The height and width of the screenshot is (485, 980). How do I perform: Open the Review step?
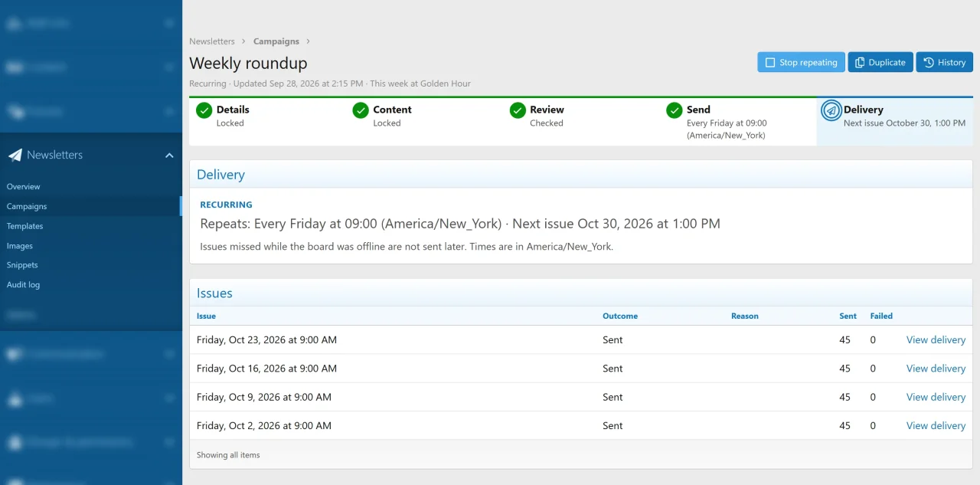pyautogui.click(x=582, y=121)
